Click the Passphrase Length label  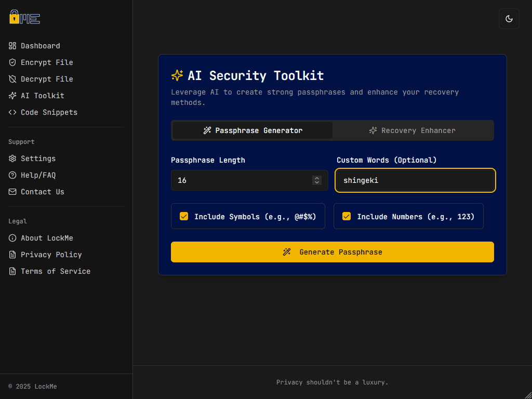point(208,160)
